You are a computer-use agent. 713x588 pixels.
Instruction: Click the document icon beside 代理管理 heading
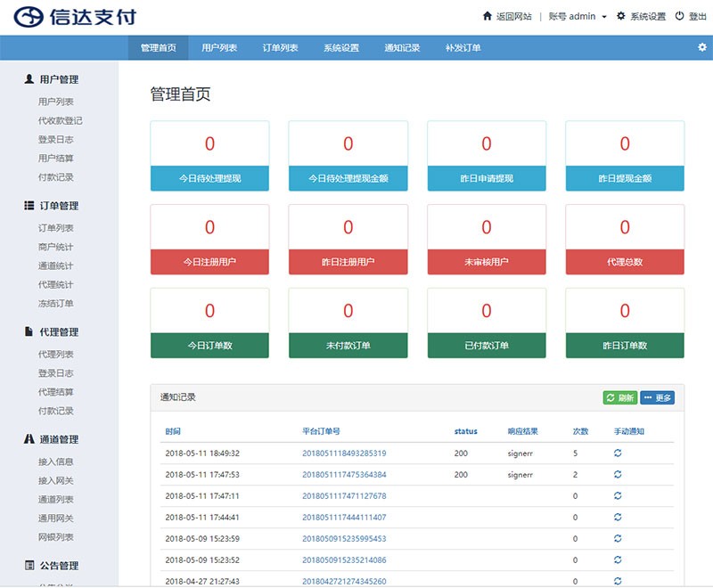(x=28, y=332)
